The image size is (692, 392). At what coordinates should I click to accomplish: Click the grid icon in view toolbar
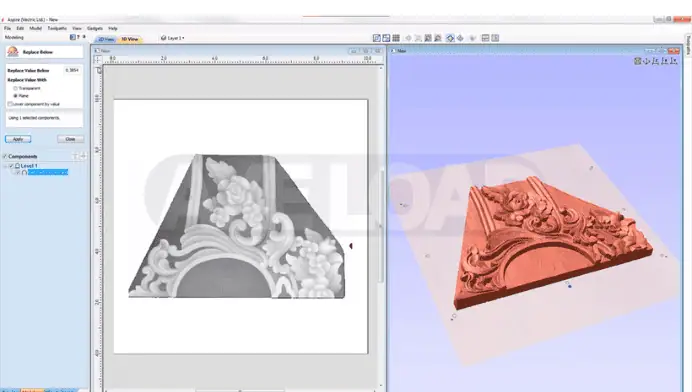[x=396, y=38]
